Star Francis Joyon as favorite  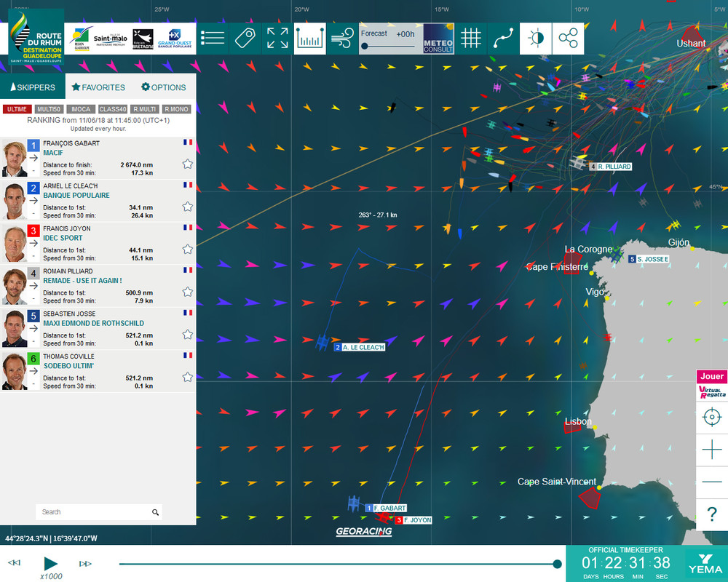pos(188,250)
